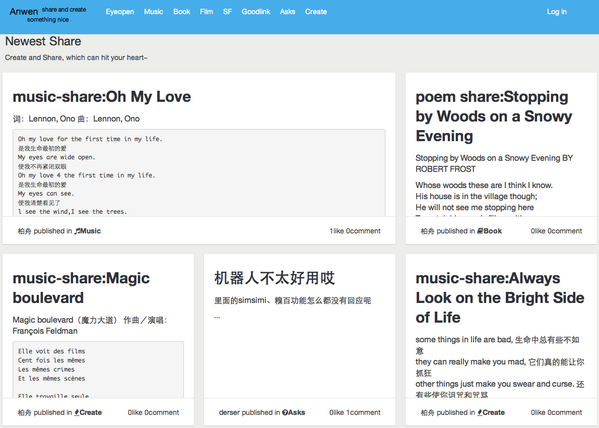Open the Book category
The height and width of the screenshot is (428, 599).
pyautogui.click(x=181, y=12)
